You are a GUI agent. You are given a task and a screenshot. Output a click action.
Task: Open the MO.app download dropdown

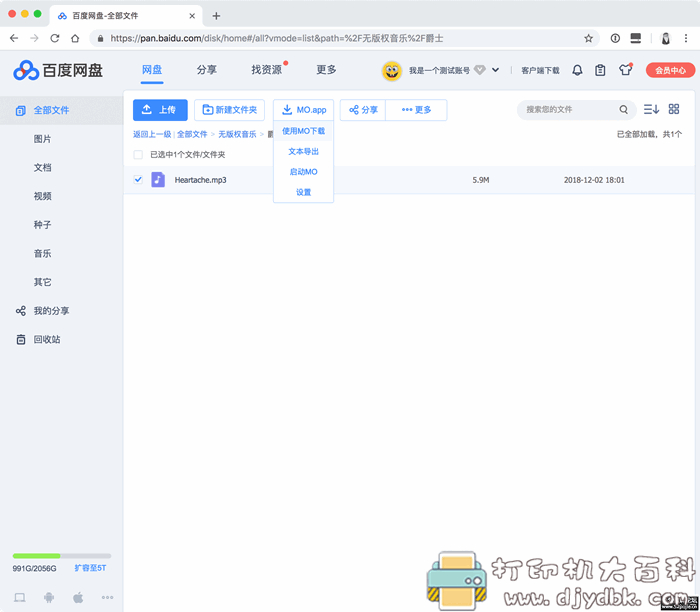coord(304,110)
